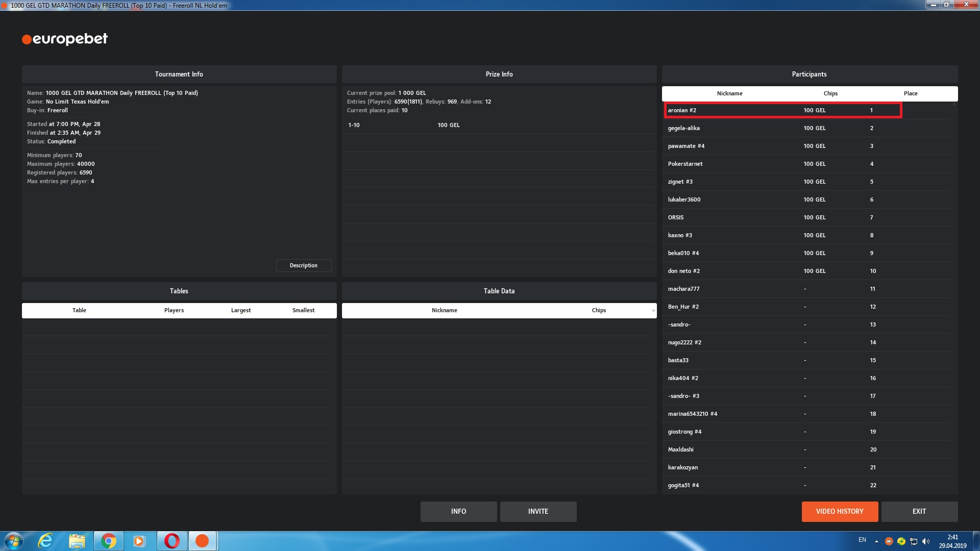Viewport: 980px width, 551px height.
Task: Click the europebet logo
Action: [65, 39]
